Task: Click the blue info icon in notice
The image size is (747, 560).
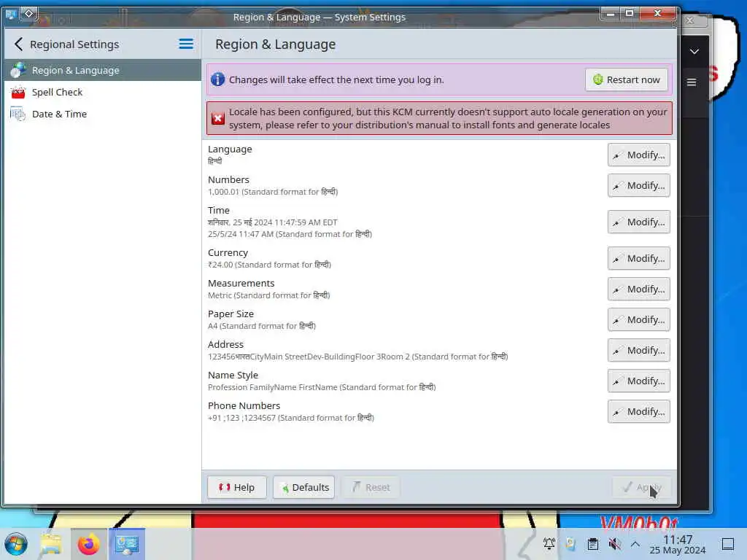Action: [217, 79]
